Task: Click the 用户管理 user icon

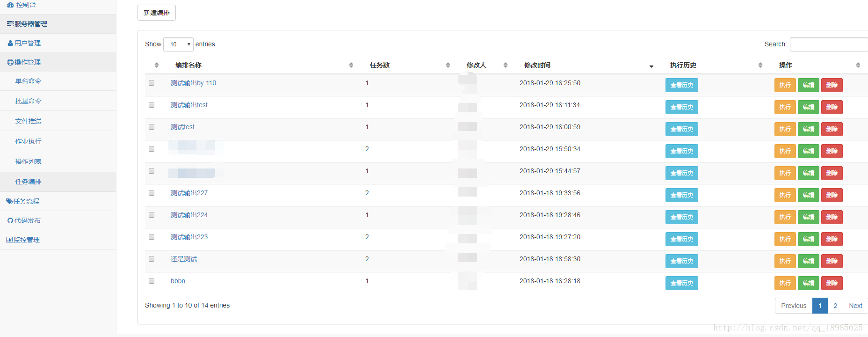Action: (10, 43)
